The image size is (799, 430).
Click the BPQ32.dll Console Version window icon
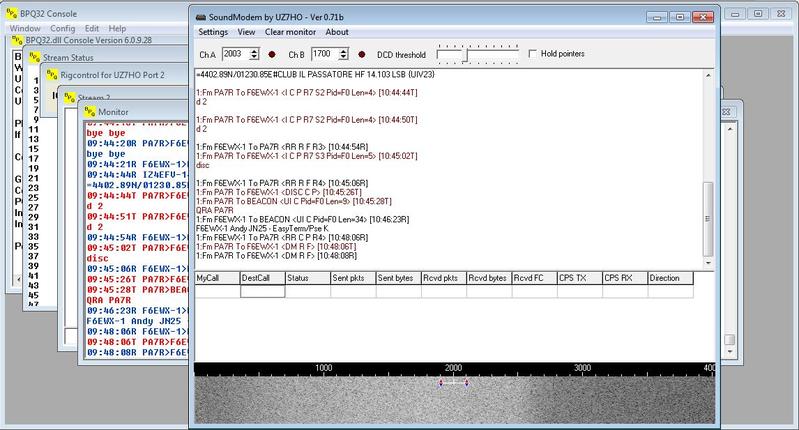coord(17,40)
